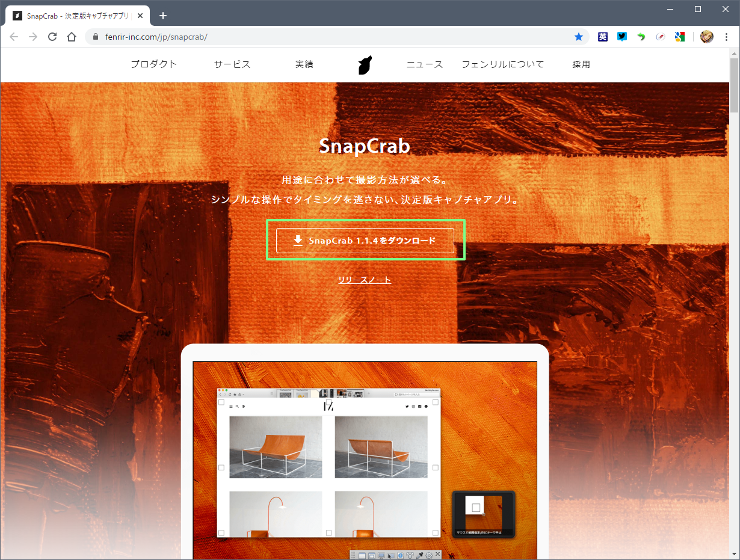This screenshot has height=560, width=740.
Task: Open the サービス menu
Action: coord(232,64)
